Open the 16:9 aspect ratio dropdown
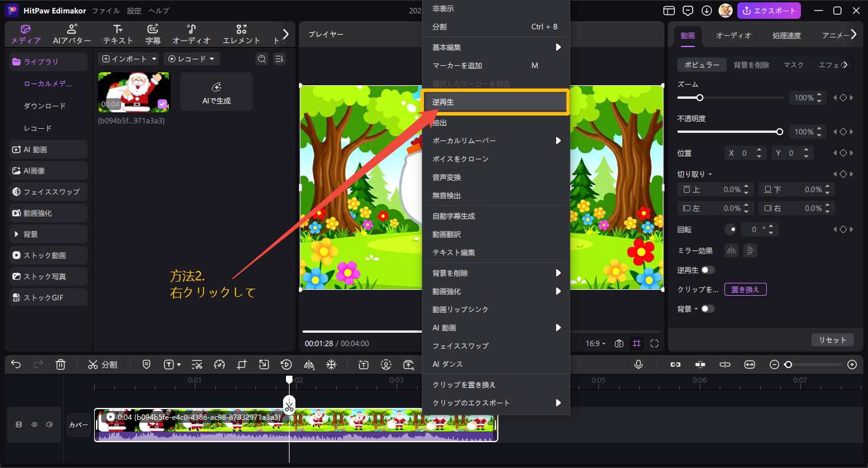The image size is (868, 468). click(596, 343)
